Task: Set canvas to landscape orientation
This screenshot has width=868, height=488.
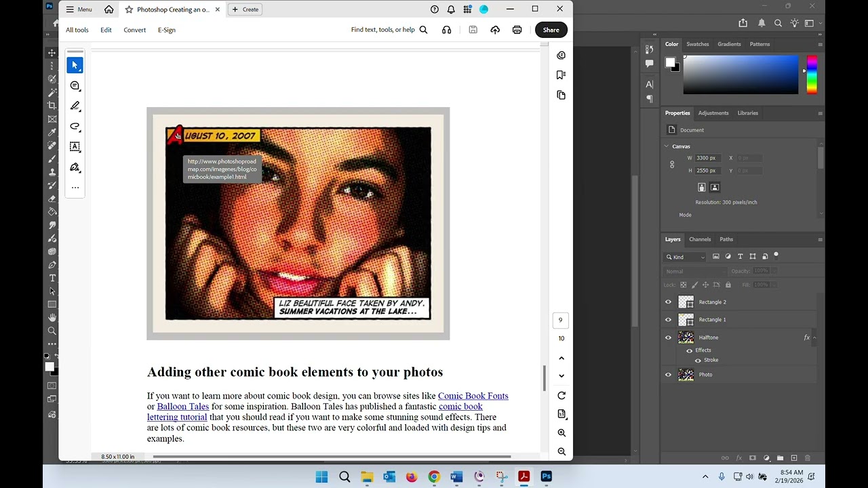Action: (x=715, y=187)
